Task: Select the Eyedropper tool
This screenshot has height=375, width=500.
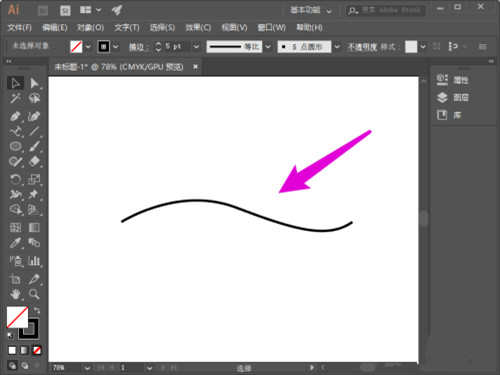Action: (x=15, y=243)
